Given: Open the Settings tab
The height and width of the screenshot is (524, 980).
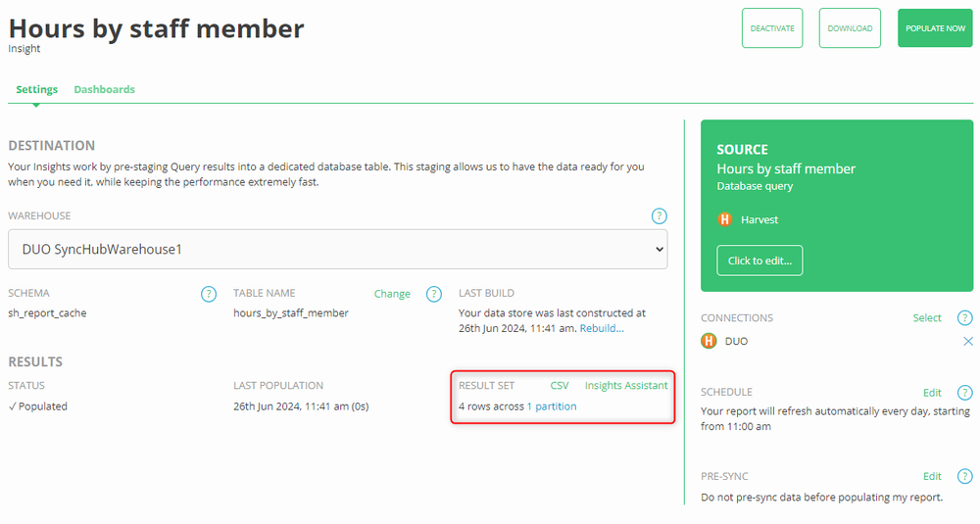Looking at the screenshot, I should coord(36,89).
